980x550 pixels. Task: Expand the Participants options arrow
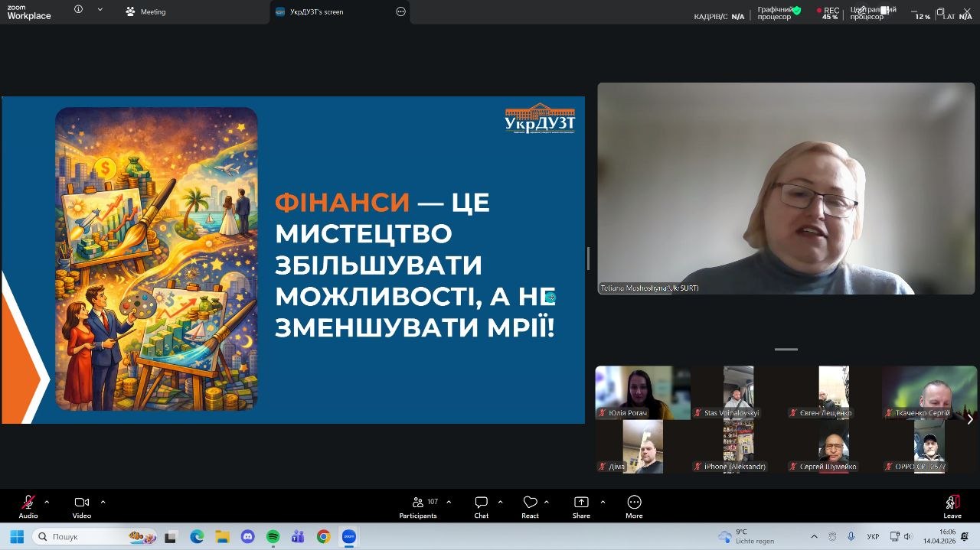coord(449,503)
